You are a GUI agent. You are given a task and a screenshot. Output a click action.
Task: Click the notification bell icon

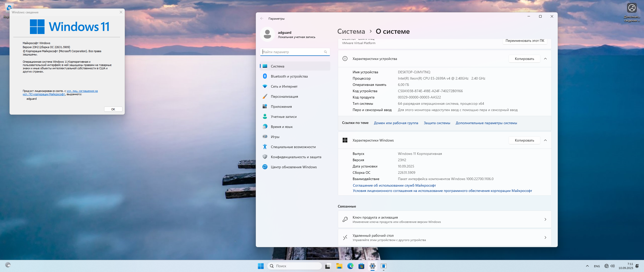637,266
